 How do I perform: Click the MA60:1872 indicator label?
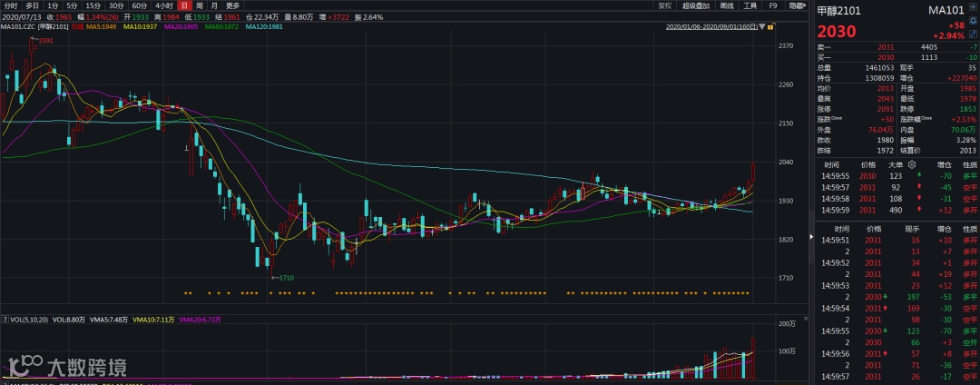click(x=221, y=27)
